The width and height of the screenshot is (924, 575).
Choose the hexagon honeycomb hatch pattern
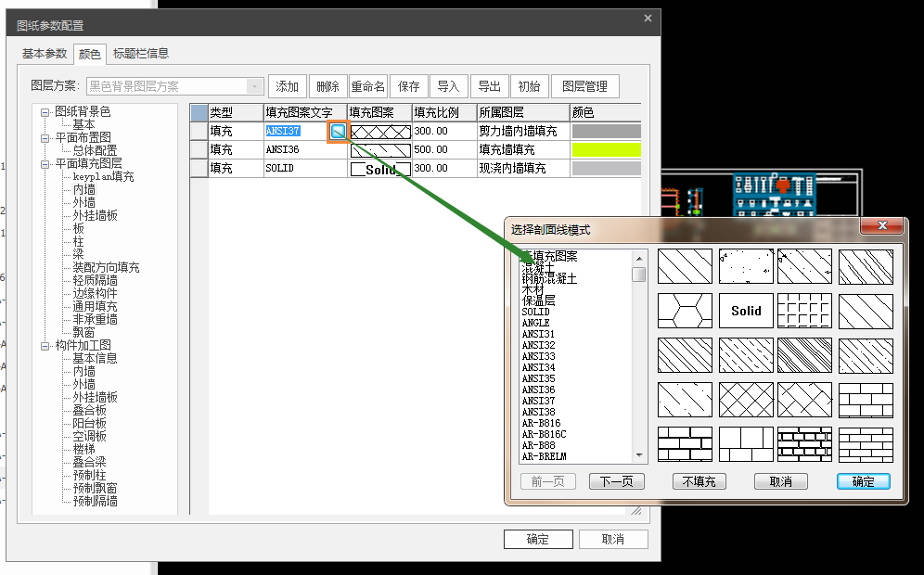tap(685, 311)
